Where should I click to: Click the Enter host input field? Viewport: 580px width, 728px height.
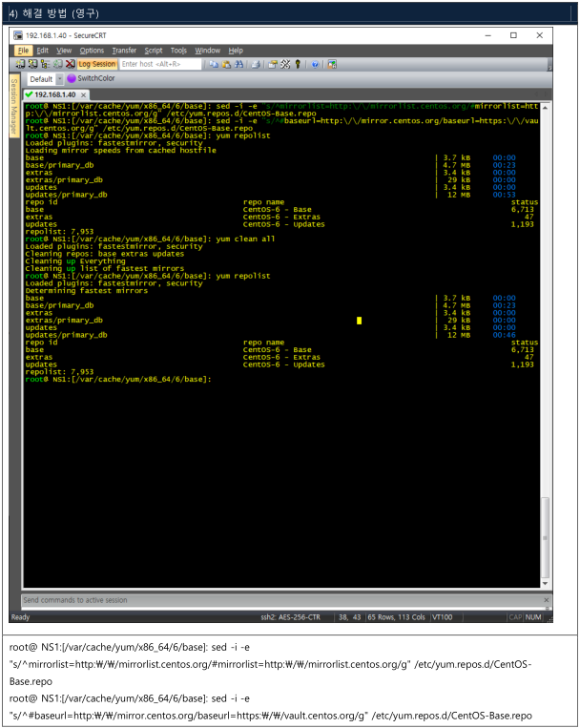pos(160,64)
